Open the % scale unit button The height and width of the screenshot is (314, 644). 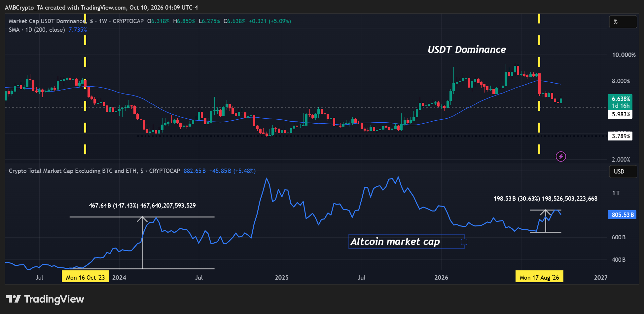pos(623,22)
